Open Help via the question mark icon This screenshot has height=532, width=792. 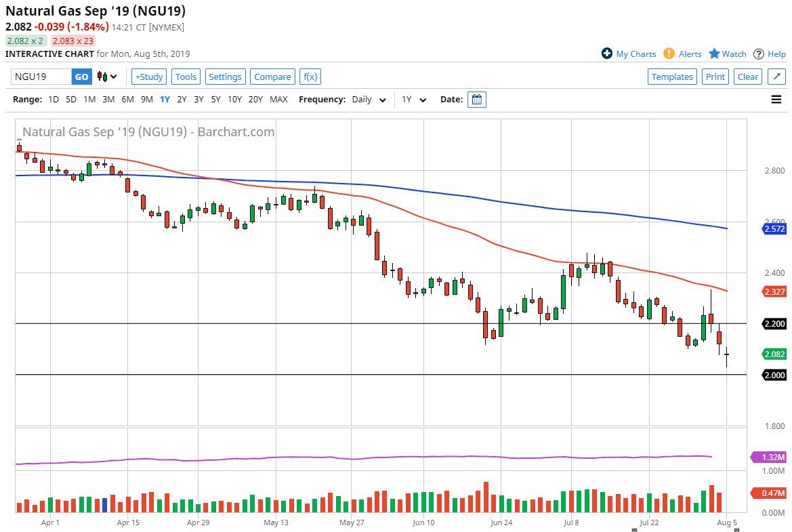point(759,54)
